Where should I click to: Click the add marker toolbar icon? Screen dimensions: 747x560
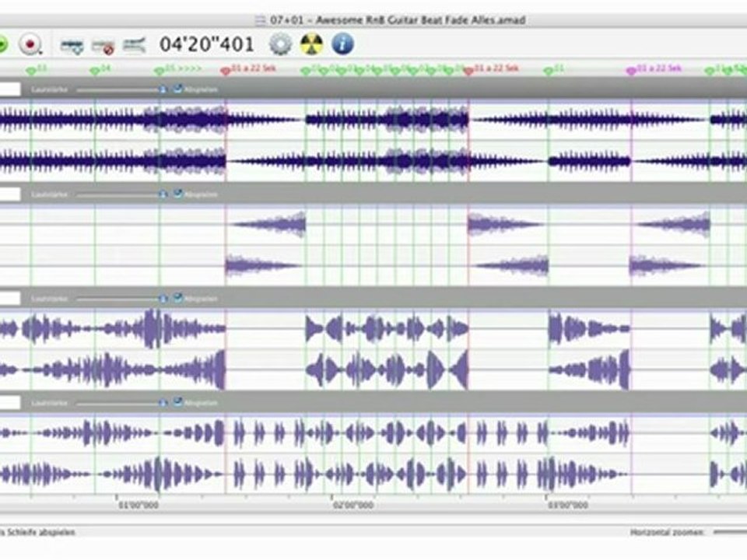tap(72, 46)
